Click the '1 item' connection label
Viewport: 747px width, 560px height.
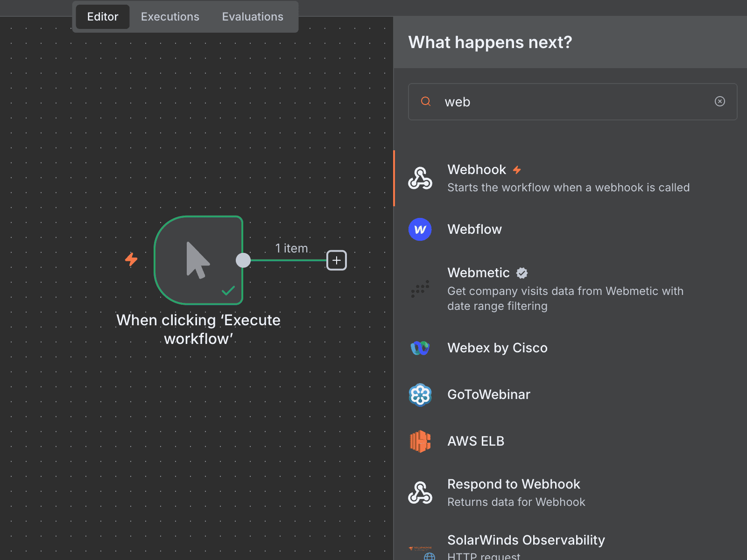tap(291, 248)
